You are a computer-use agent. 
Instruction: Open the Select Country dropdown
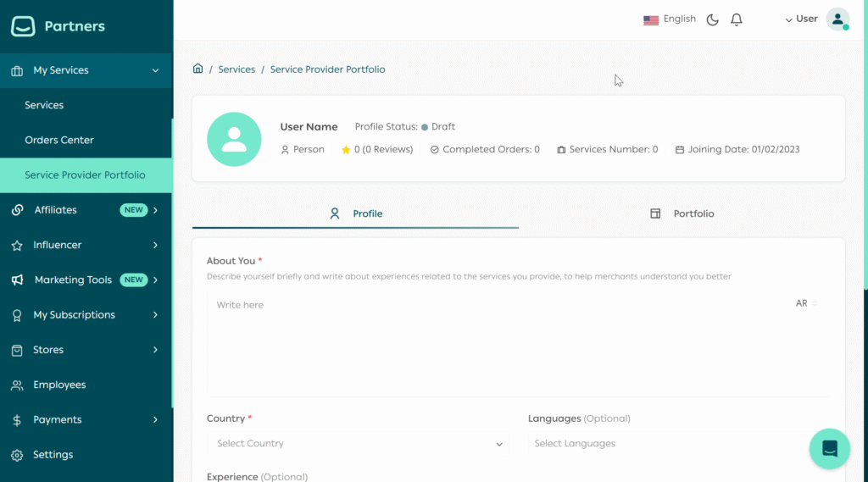(x=357, y=444)
